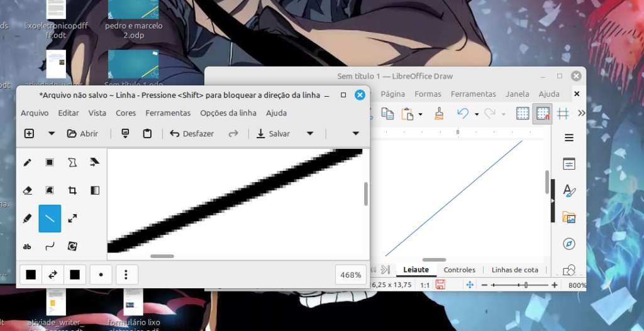Expand the new image dropdown arrow
Screen dimensions: 644x331
click(x=52, y=133)
